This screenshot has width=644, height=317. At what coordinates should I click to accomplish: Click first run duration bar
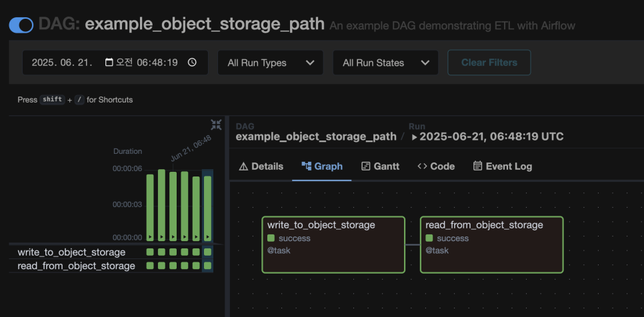click(x=150, y=208)
